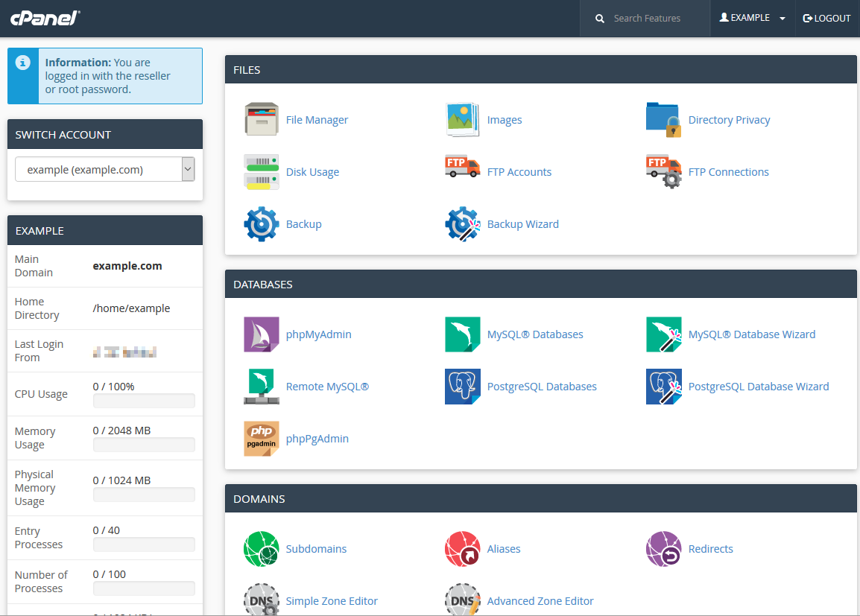Screen dimensions: 860x616
Task: Open the File Manager icon
Action: [x=262, y=120]
